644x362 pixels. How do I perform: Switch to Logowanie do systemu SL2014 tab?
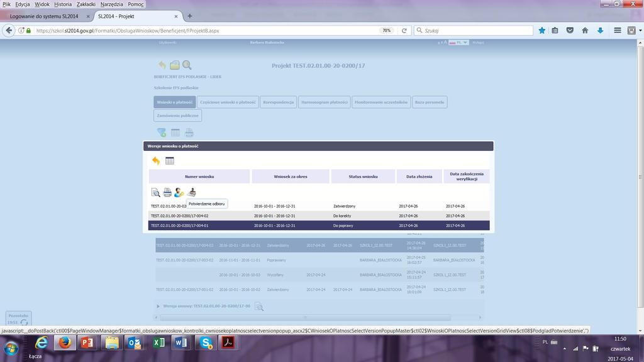tap(44, 16)
